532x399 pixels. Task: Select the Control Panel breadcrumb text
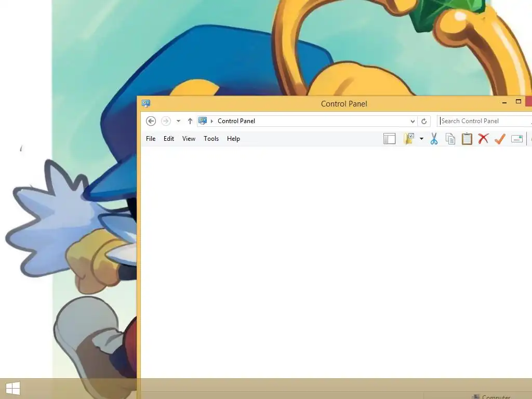click(236, 121)
